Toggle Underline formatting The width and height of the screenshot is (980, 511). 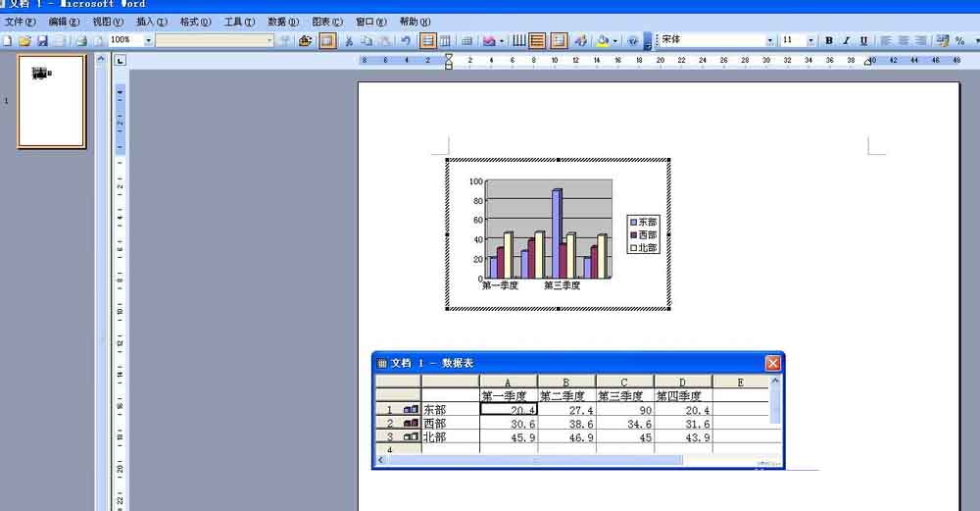click(863, 40)
